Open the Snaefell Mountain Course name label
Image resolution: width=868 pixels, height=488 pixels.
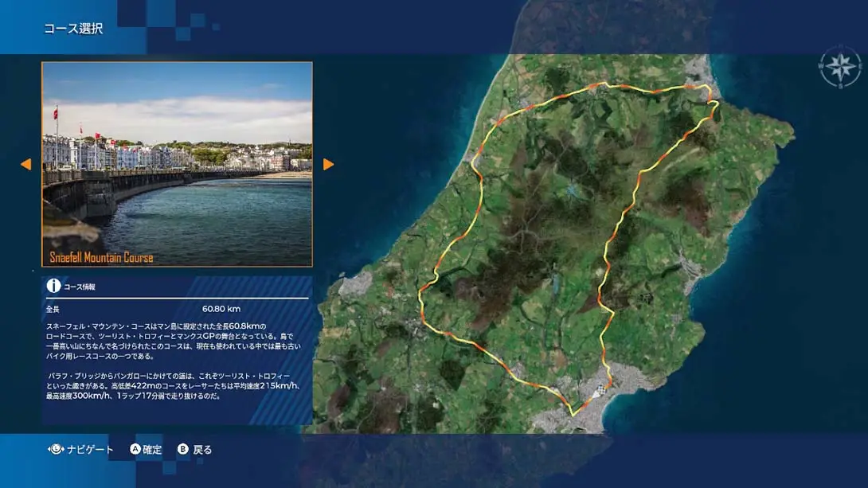tap(102, 257)
